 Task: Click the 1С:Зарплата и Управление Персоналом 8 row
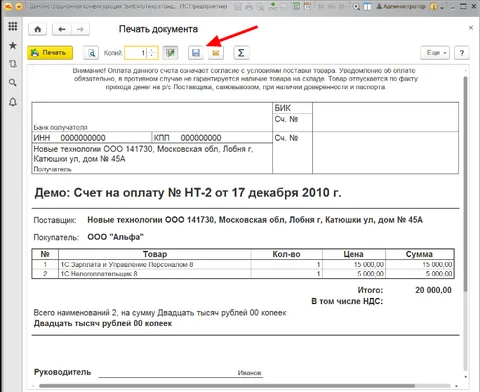tap(243, 264)
